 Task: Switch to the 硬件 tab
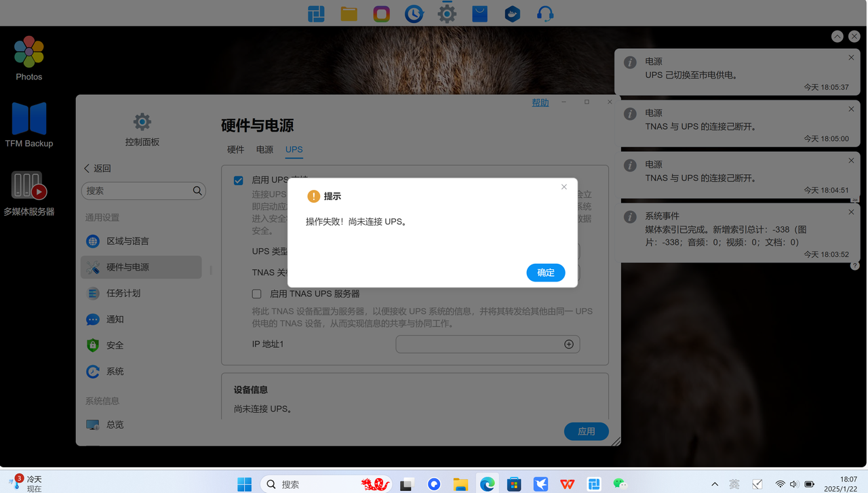click(235, 149)
